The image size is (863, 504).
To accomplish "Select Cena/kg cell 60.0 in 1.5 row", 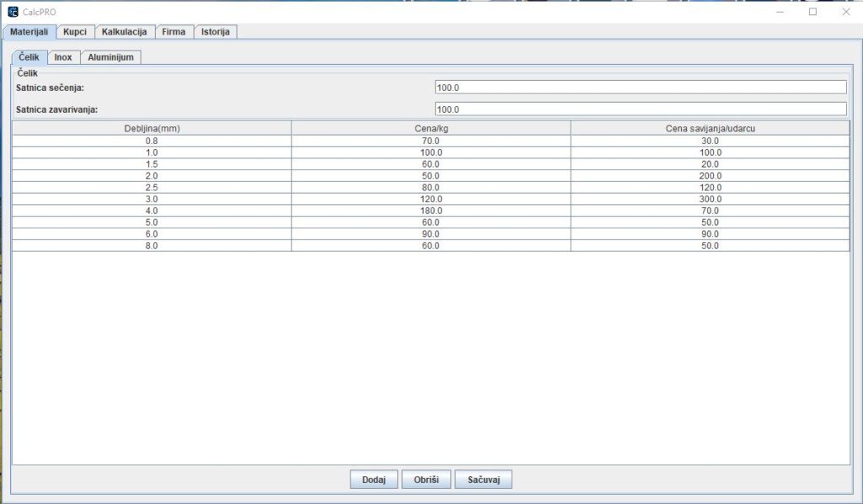I will tap(431, 164).
